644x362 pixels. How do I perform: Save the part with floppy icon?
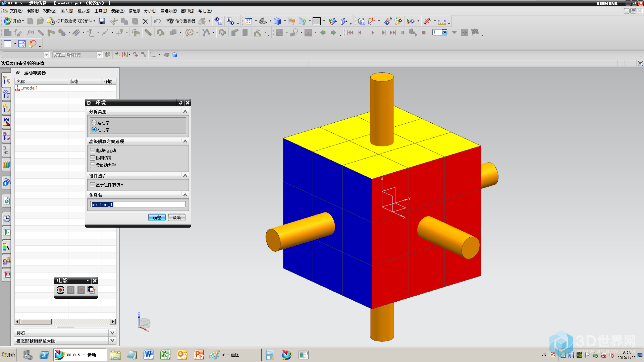tap(102, 21)
